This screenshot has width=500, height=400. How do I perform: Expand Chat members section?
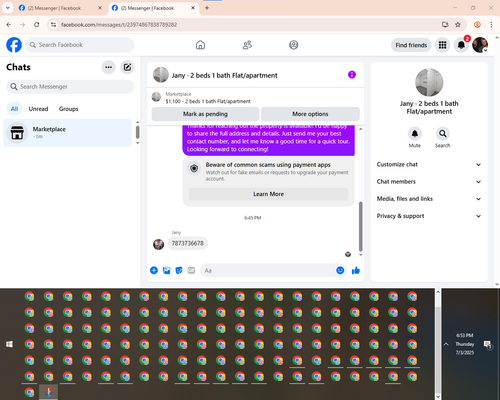tap(429, 182)
